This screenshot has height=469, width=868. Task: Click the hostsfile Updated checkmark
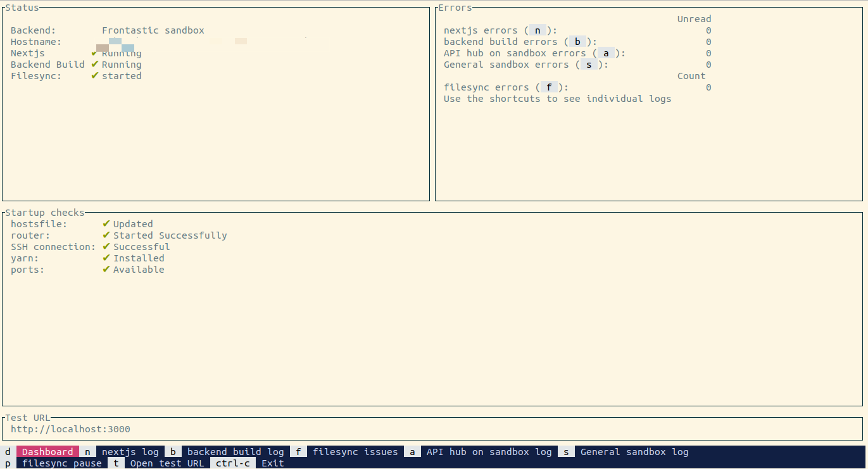click(x=106, y=224)
